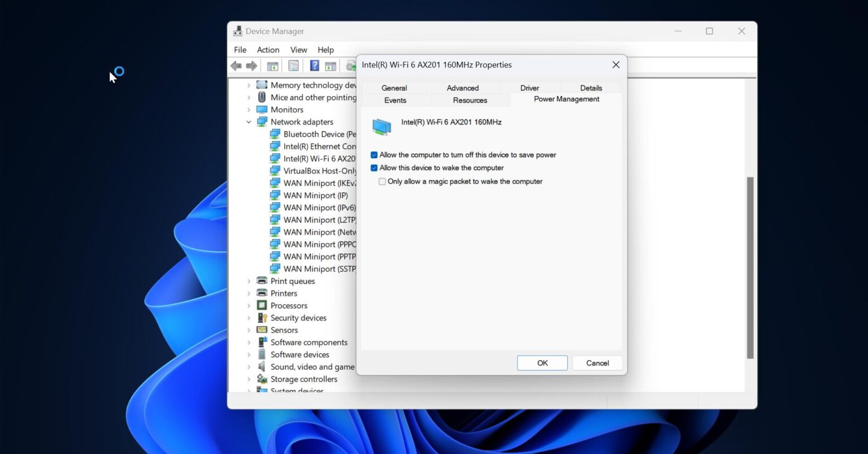Click the Forward navigation arrow in the toolbar
868x454 pixels.
250,66
